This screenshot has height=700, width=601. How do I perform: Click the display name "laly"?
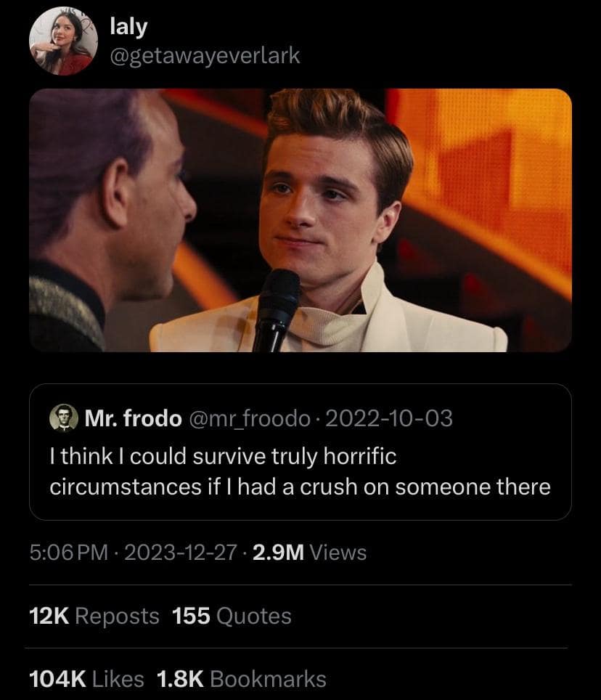click(128, 27)
